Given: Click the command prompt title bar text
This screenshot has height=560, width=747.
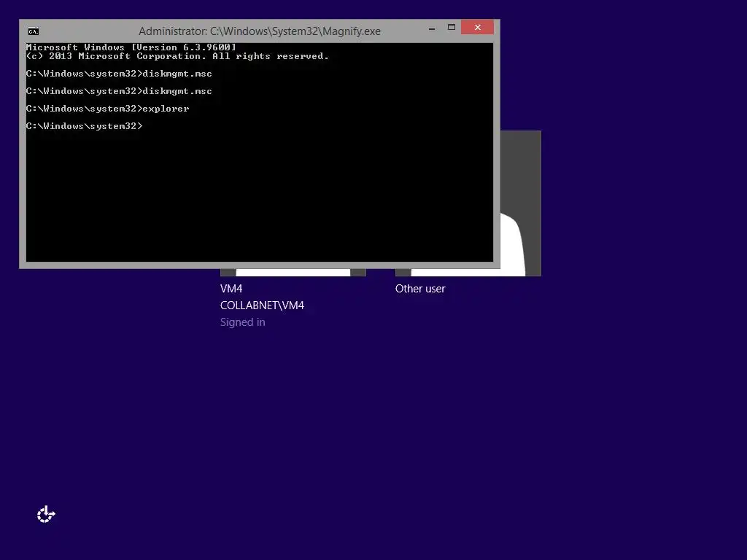Looking at the screenshot, I should point(260,31).
